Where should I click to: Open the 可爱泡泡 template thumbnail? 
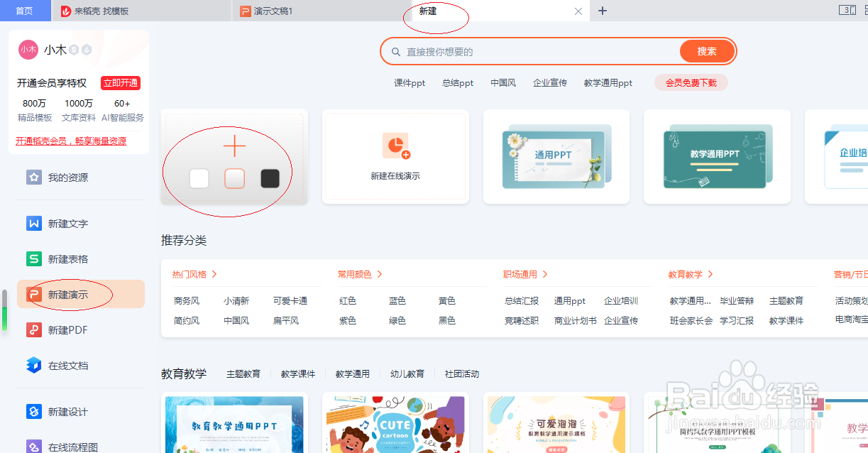pos(556,424)
